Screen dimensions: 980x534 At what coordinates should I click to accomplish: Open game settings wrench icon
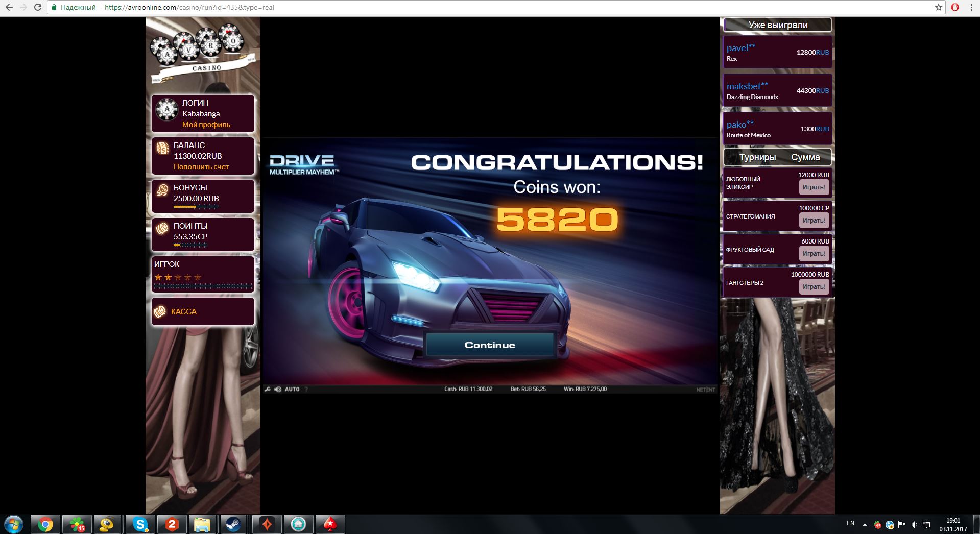(x=267, y=389)
